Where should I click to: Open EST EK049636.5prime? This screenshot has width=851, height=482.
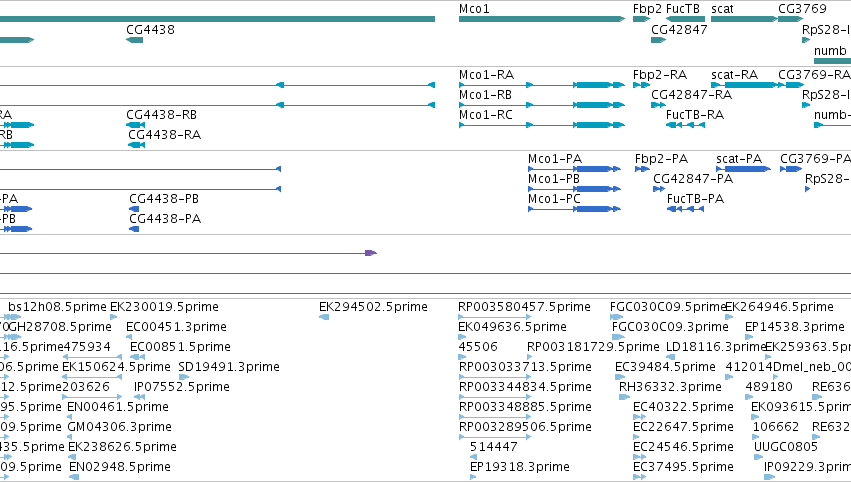tap(462, 337)
